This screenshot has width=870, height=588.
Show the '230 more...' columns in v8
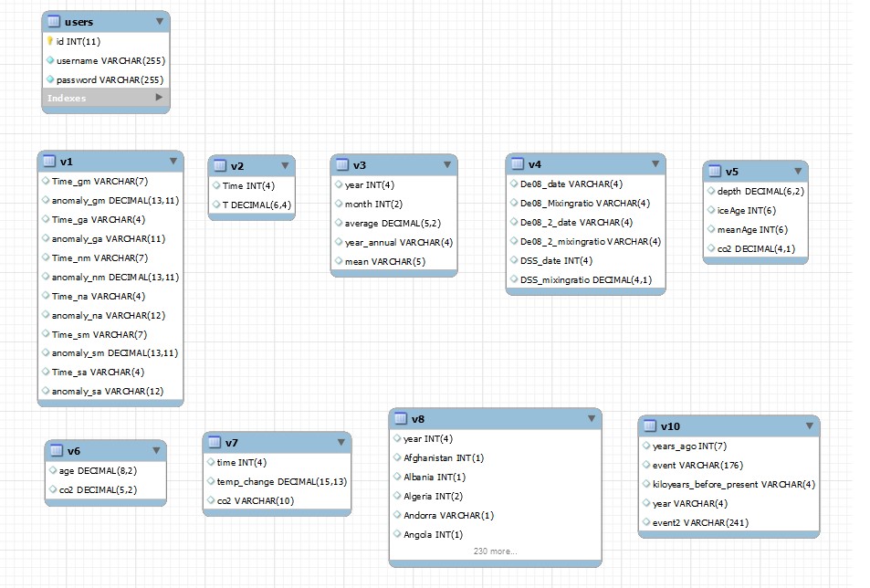(x=495, y=551)
